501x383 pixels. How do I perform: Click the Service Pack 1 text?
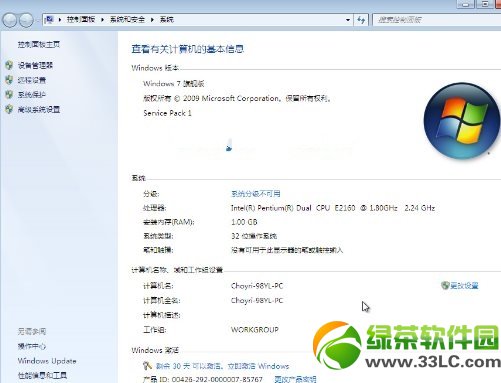[167, 113]
